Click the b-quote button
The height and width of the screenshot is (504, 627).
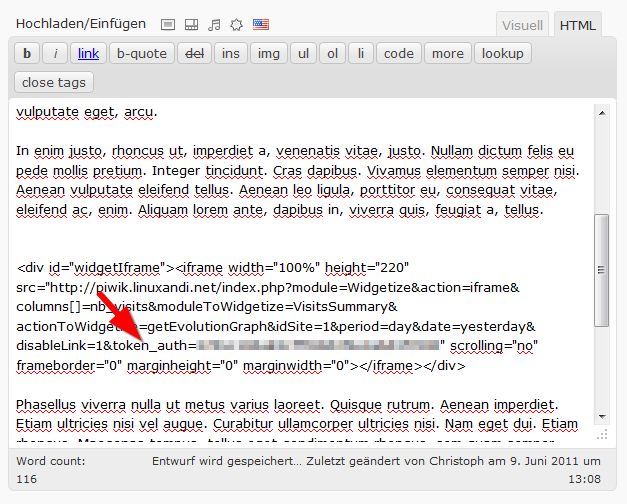point(140,53)
